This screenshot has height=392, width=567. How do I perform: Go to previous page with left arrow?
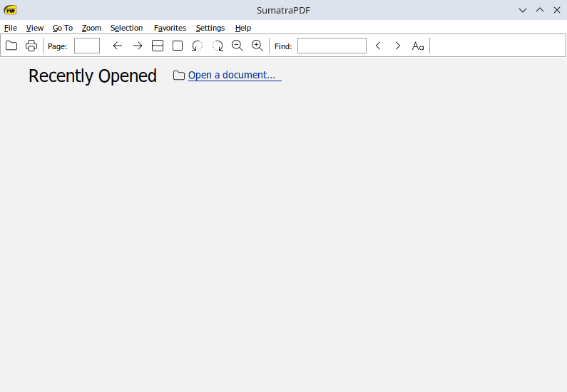118,46
